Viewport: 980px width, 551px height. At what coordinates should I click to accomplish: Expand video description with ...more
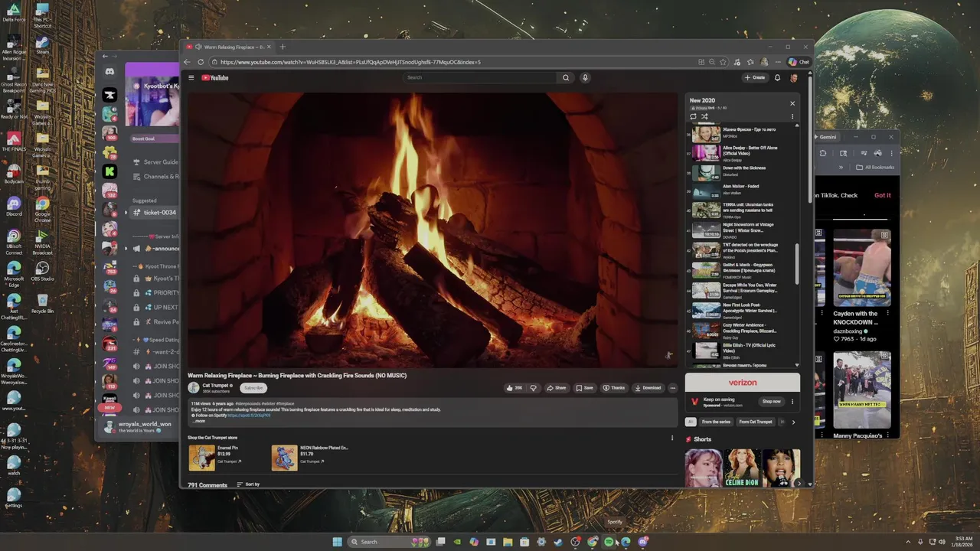click(x=198, y=421)
